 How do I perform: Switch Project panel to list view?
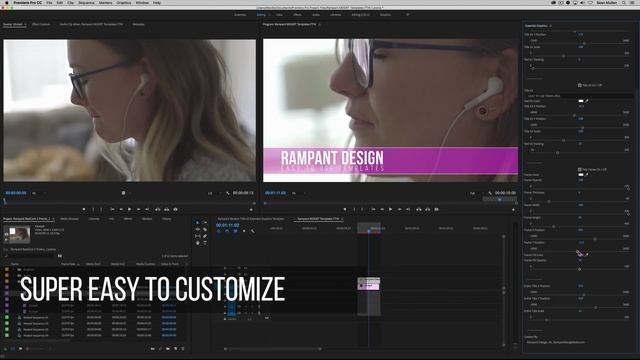click(12, 349)
